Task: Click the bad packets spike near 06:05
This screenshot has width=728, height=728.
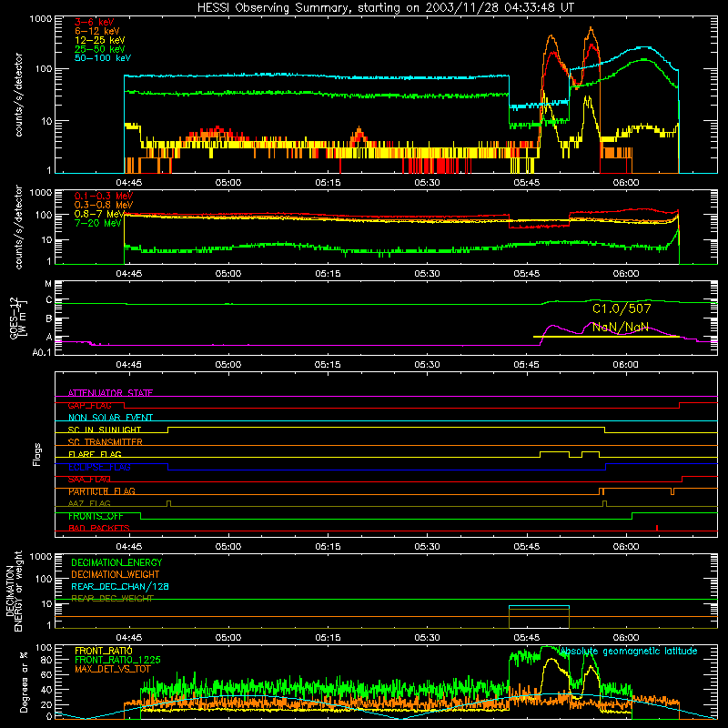Action: point(657,528)
